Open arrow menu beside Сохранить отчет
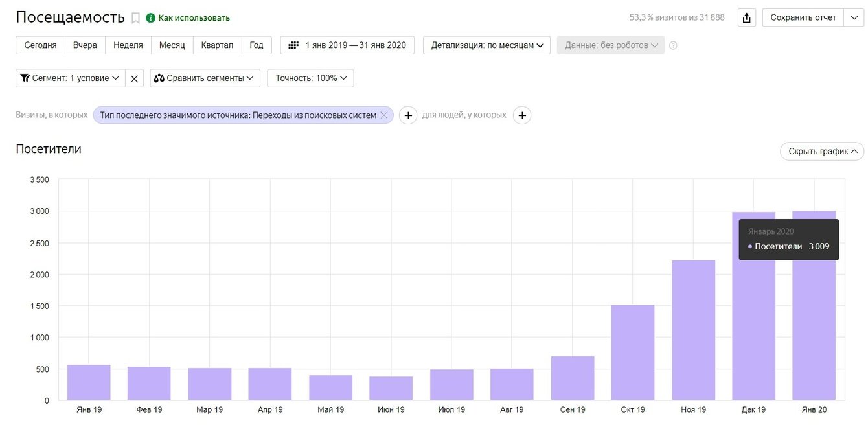The height and width of the screenshot is (438, 868). pos(853,18)
